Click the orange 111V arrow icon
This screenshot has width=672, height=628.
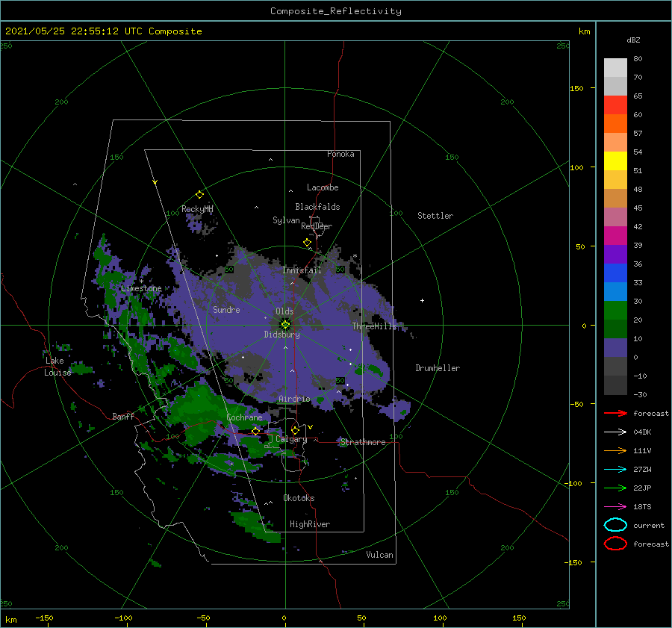[615, 450]
